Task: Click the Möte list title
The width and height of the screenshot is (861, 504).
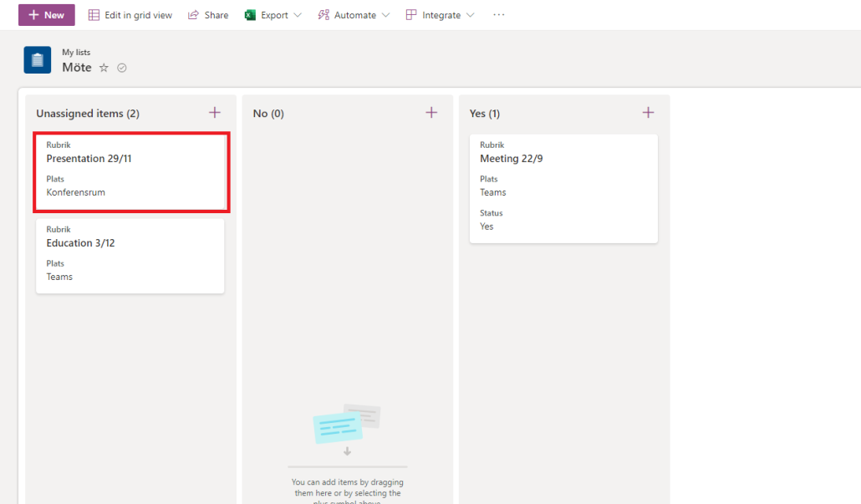Action: (77, 67)
